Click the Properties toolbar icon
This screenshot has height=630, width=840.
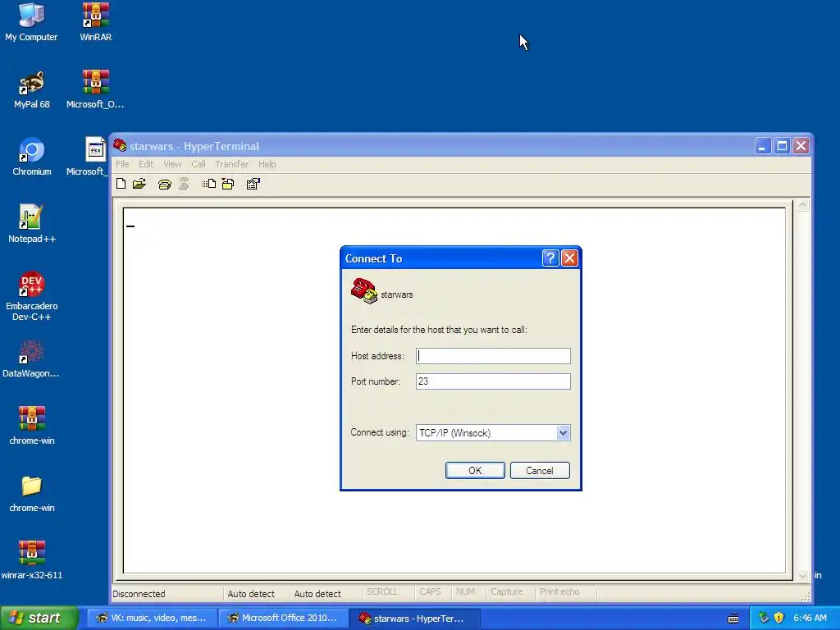[253, 185]
